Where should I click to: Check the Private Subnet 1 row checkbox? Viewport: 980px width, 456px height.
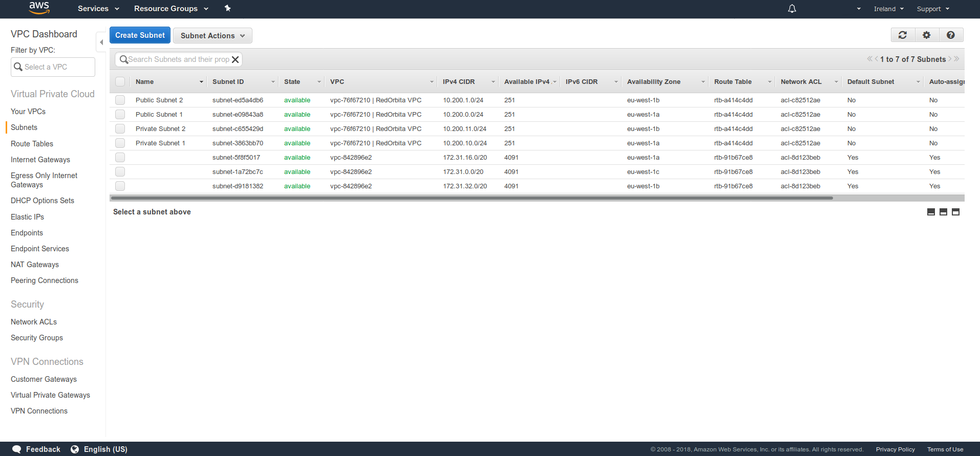(120, 143)
